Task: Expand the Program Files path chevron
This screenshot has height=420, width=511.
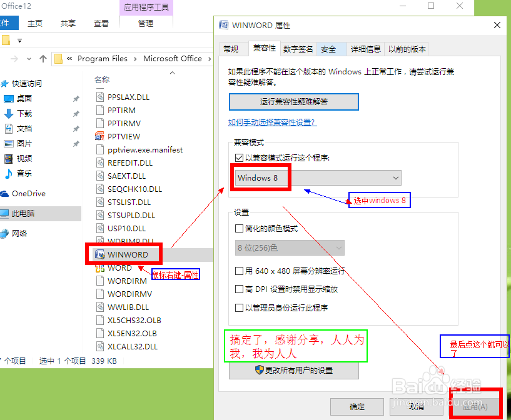Action: click(x=135, y=59)
